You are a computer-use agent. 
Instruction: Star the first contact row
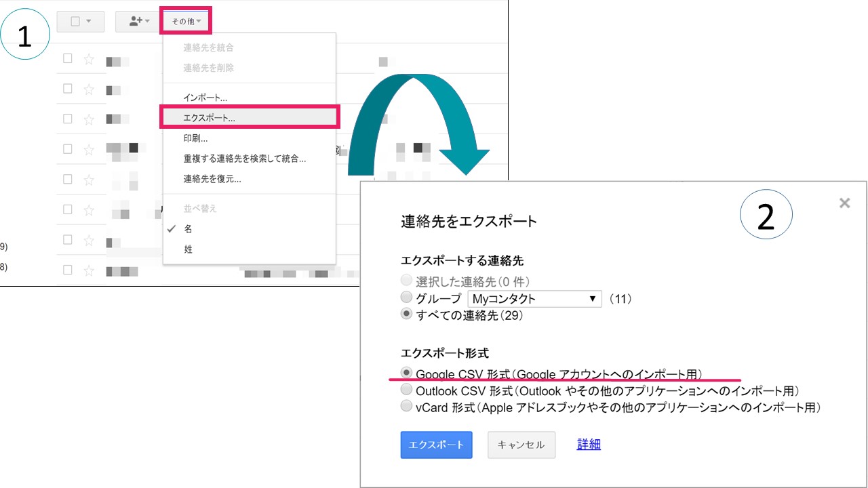click(x=88, y=59)
